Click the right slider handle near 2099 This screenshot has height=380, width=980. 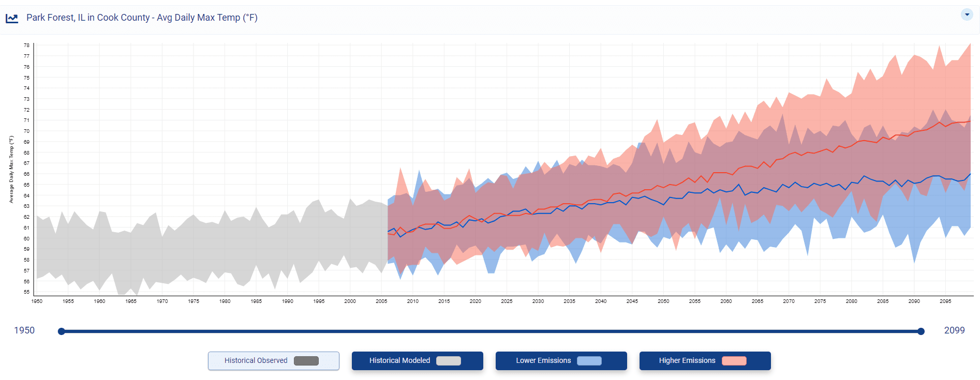point(921,331)
